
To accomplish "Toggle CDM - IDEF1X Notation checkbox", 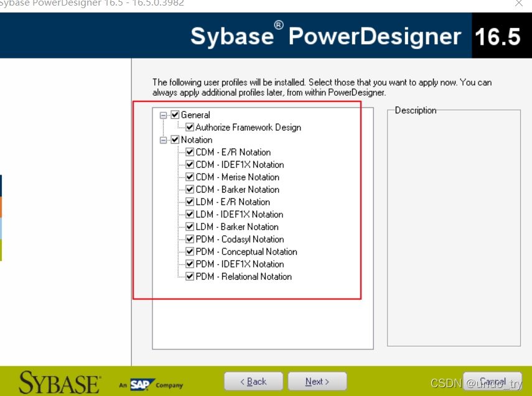I will [190, 165].
